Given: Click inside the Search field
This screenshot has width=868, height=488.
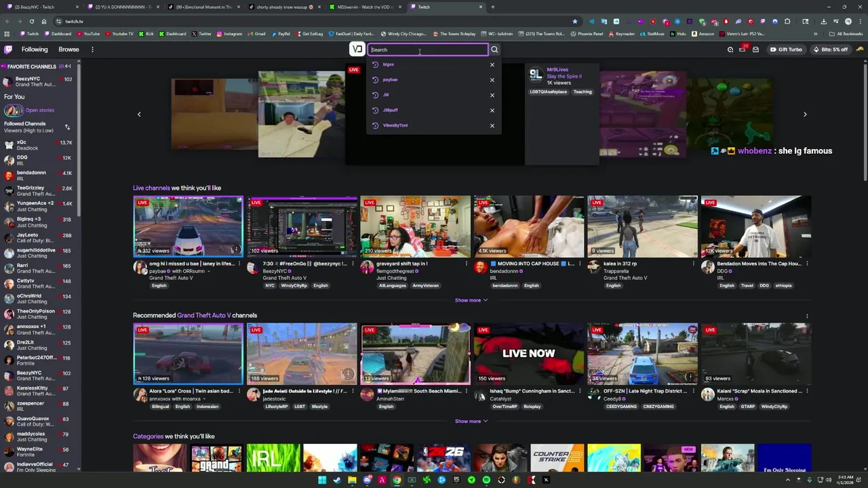Looking at the screenshot, I should [427, 49].
